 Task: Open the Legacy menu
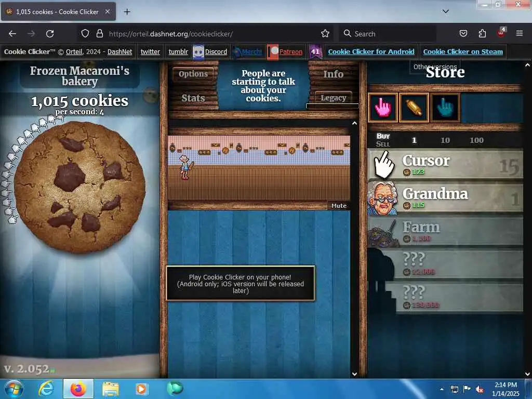[333, 98]
